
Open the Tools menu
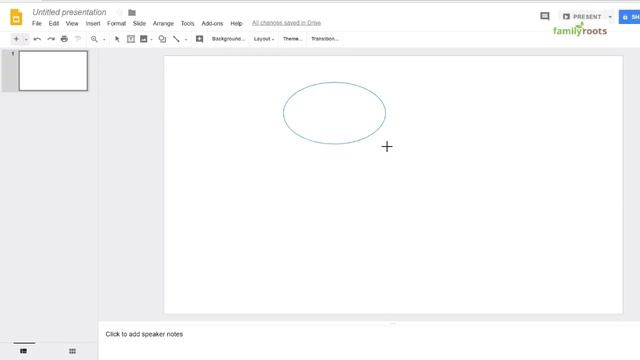point(187,24)
